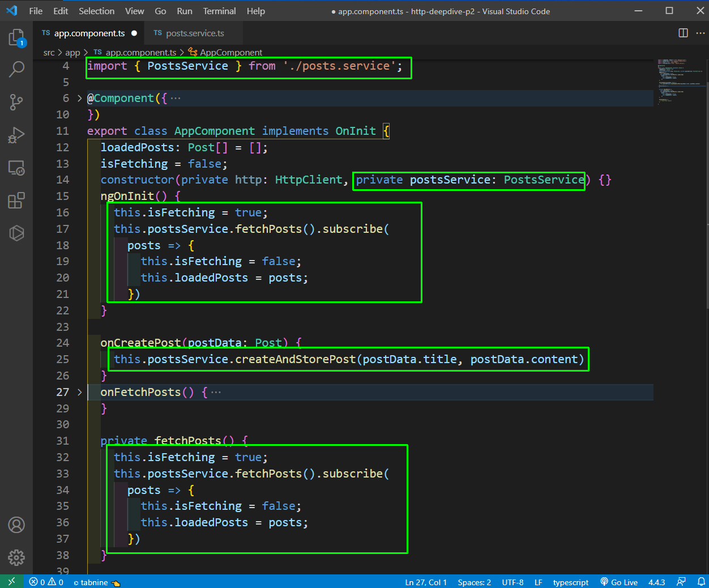This screenshot has width=709, height=588.
Task: Open the File menu
Action: pyautogui.click(x=36, y=11)
